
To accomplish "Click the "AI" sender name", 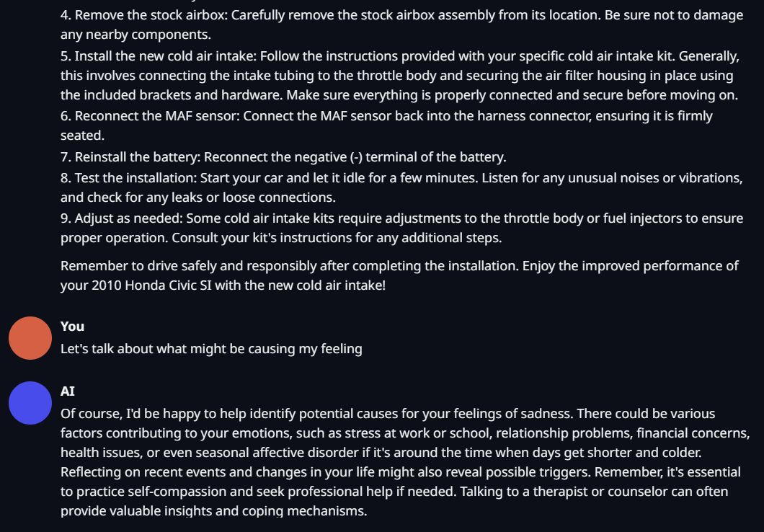I will pyautogui.click(x=68, y=391).
